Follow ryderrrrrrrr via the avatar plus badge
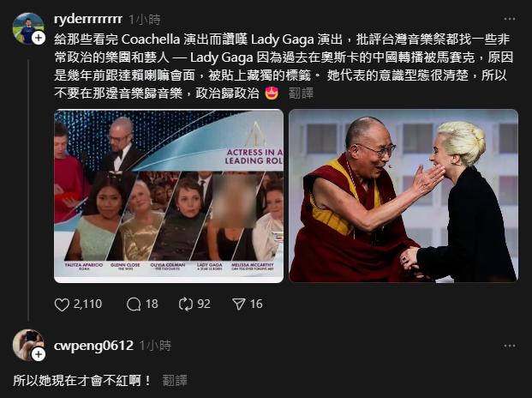532x398 pixels. (39, 38)
